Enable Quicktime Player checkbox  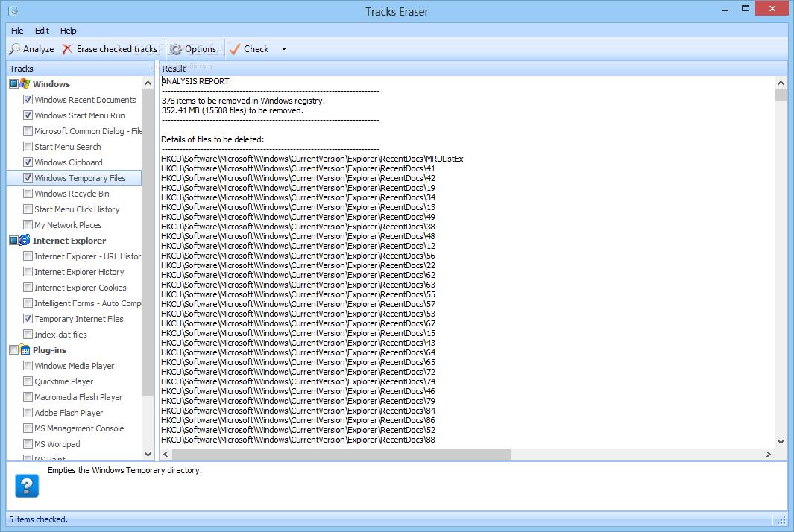(x=28, y=381)
